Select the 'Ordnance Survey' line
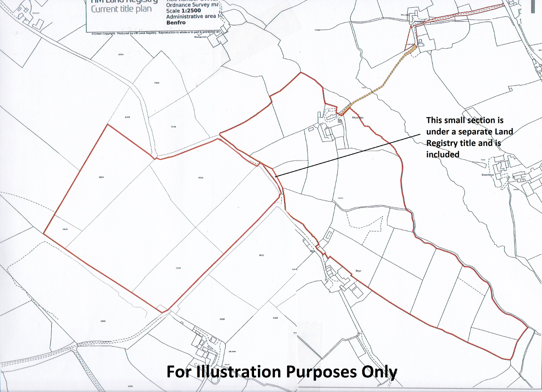542x392 pixels. point(193,5)
